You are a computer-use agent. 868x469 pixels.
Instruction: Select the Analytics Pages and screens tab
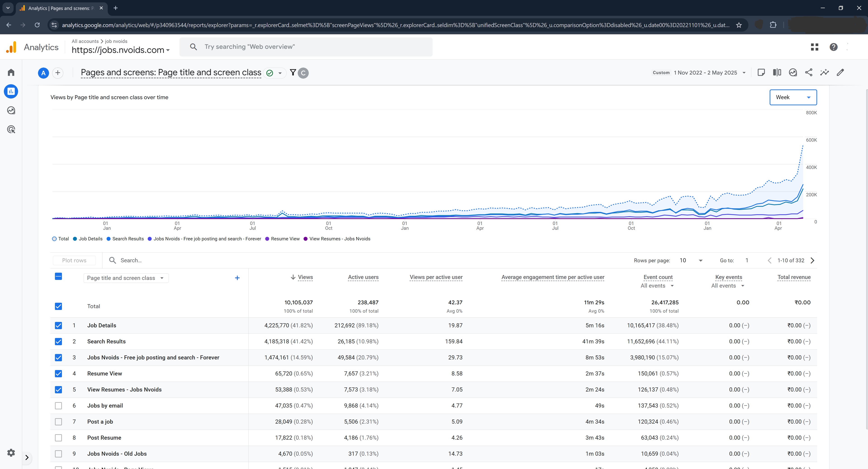tap(62, 8)
